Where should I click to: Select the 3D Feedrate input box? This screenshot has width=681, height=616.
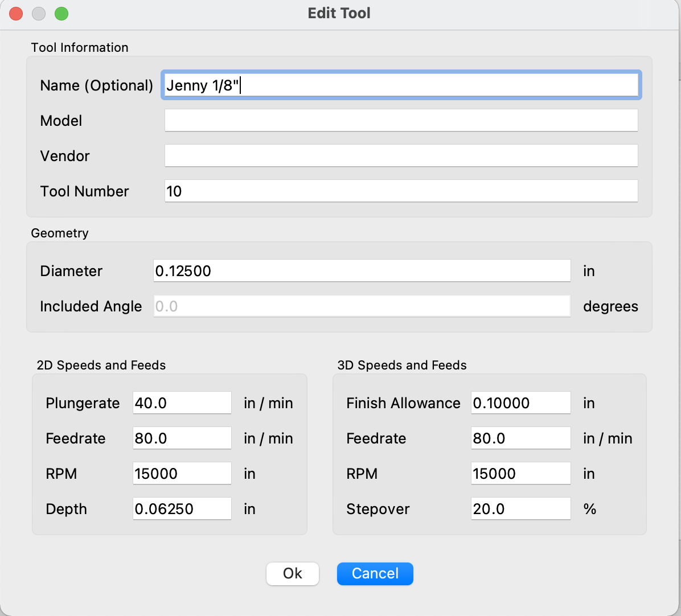[520, 438]
